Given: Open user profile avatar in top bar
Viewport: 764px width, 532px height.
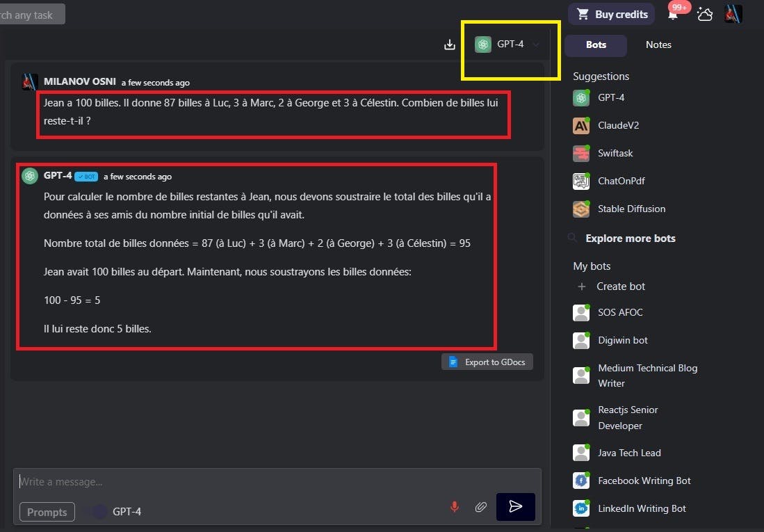Looking at the screenshot, I should pos(733,14).
